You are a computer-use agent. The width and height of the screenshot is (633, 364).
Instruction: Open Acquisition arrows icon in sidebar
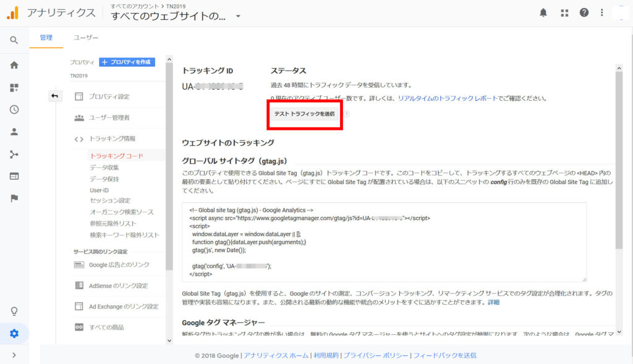coord(14,154)
